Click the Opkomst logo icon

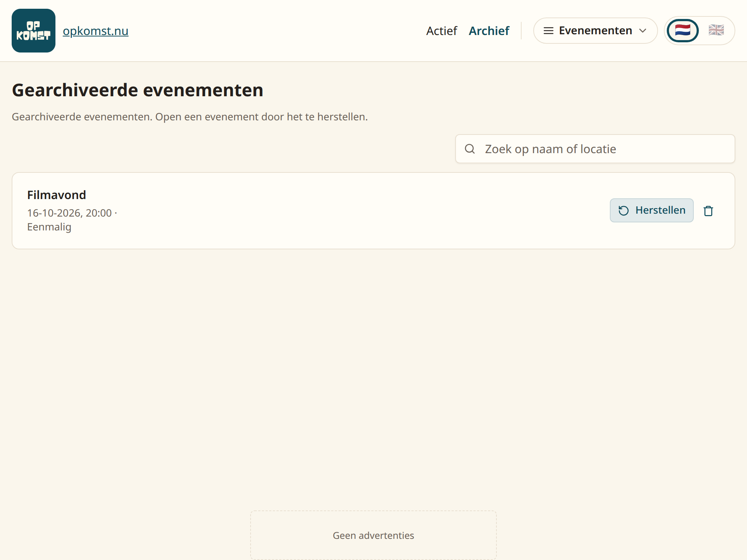click(x=34, y=31)
